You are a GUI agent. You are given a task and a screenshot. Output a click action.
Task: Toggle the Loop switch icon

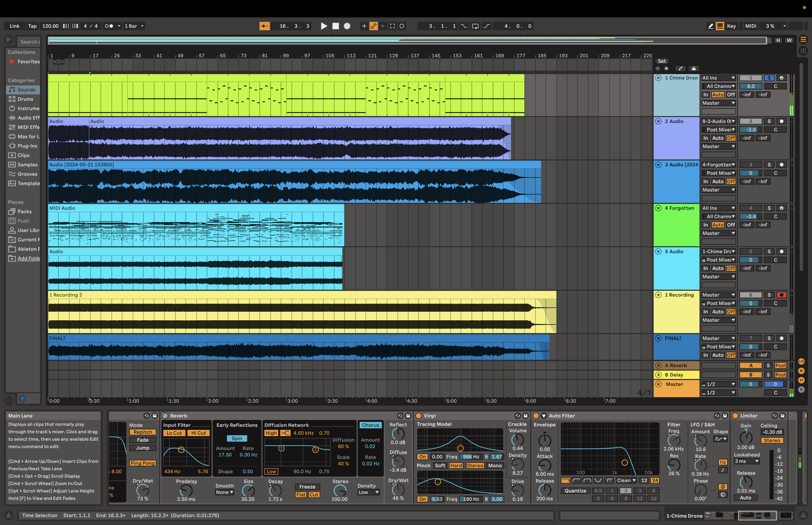(475, 26)
